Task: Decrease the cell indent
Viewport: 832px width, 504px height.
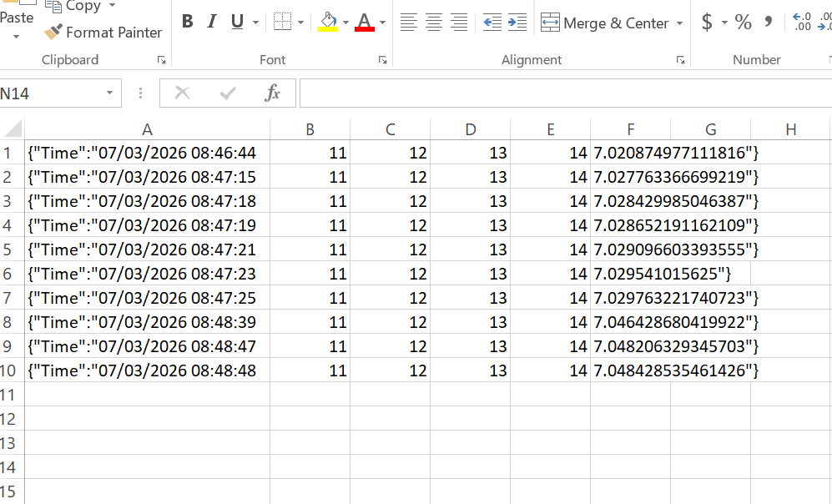Action: (492, 23)
